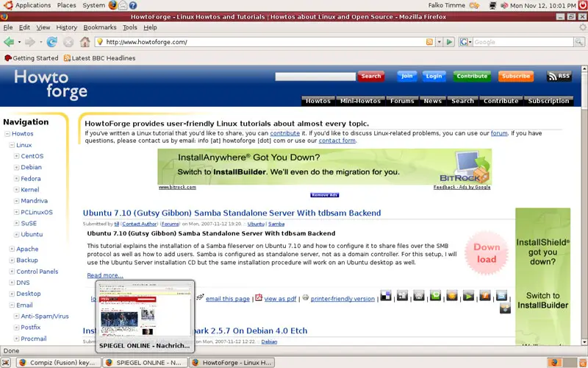The height and width of the screenshot is (368, 588).
Task: Click the green Contribute button
Action: coord(472,77)
